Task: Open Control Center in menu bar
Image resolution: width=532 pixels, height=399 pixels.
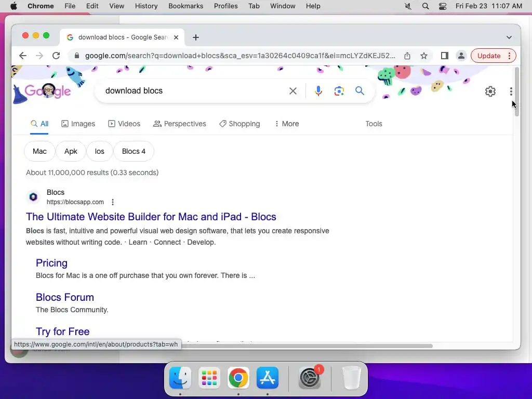Action: (443, 6)
